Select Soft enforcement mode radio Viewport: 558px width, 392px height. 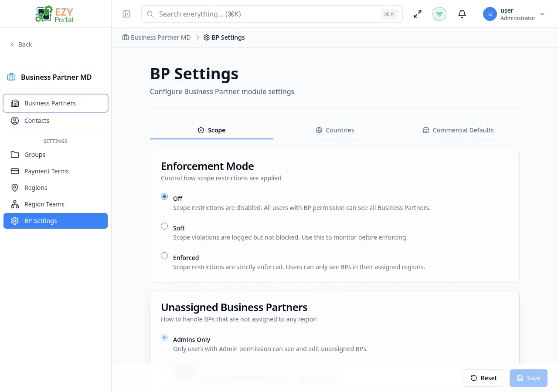[x=164, y=226]
